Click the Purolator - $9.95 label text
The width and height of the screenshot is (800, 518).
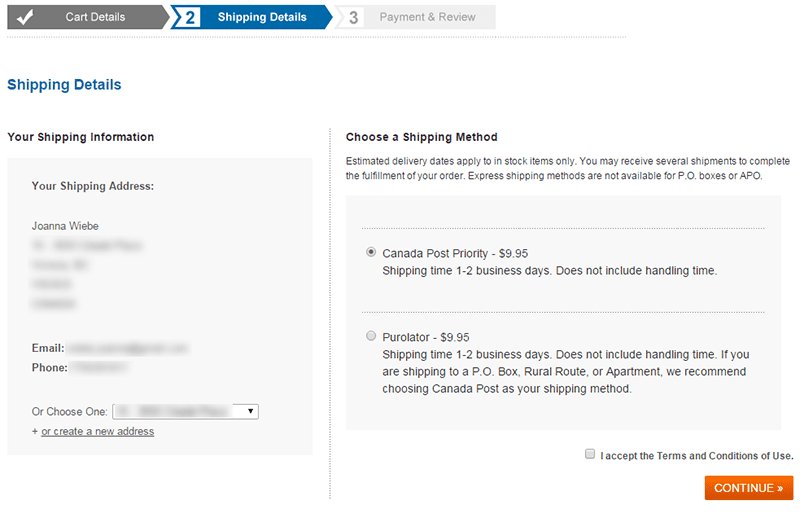point(426,337)
